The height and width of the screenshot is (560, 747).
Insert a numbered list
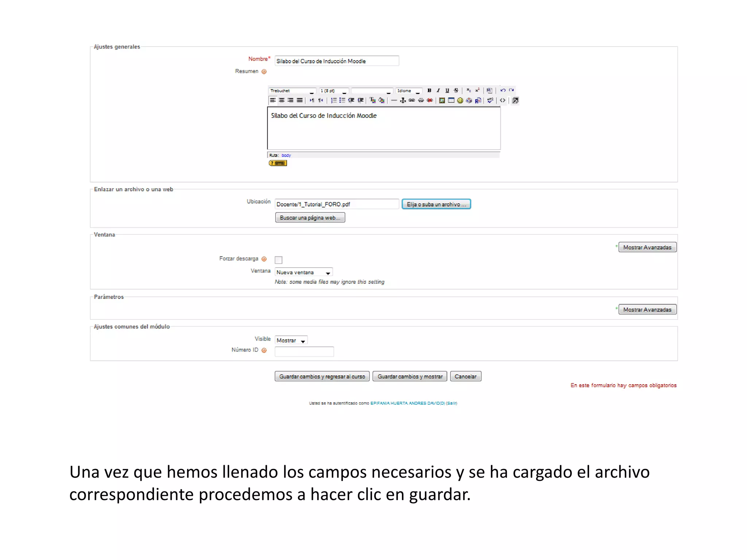(x=334, y=100)
